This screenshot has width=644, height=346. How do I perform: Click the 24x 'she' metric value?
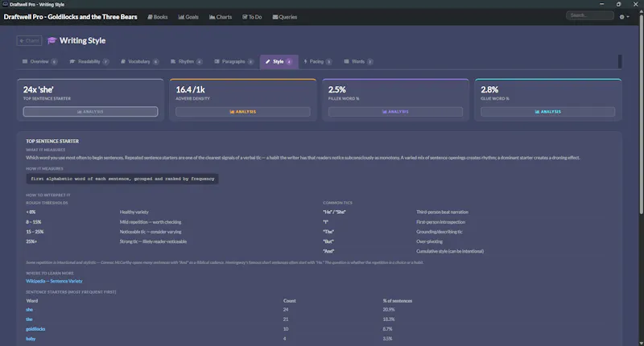38,89
